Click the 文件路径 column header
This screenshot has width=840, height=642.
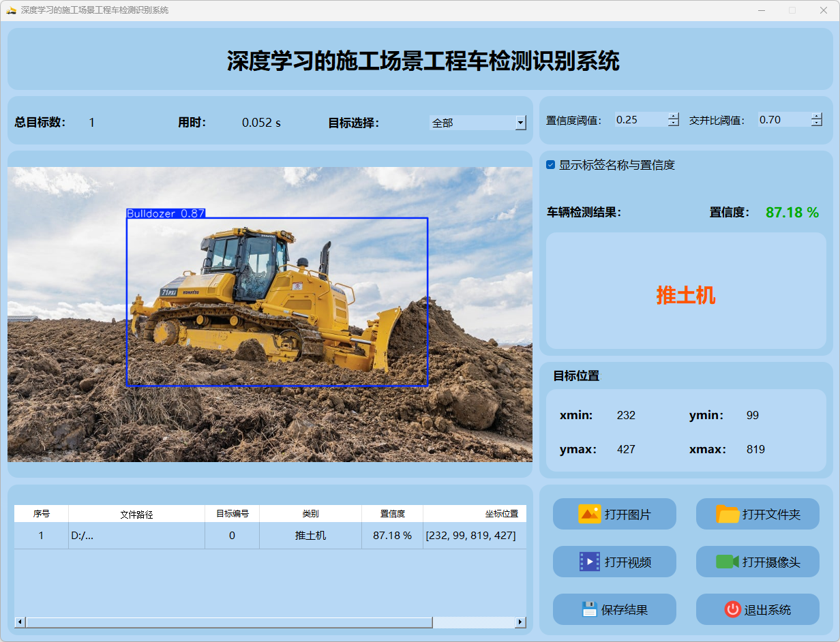(136, 514)
